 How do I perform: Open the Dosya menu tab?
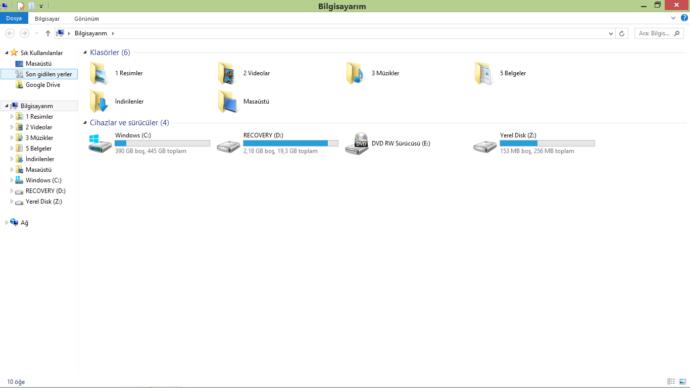tap(14, 18)
